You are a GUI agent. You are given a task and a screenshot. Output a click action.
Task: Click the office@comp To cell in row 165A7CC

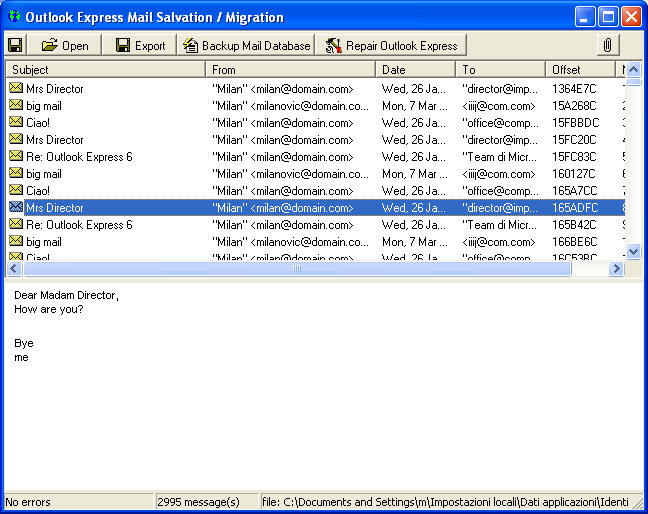tap(500, 190)
